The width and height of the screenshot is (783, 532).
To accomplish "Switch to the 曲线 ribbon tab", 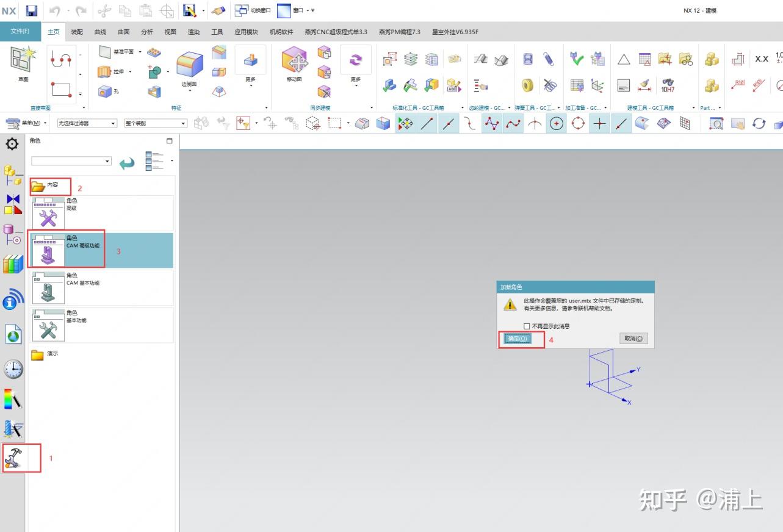I will click(100, 32).
